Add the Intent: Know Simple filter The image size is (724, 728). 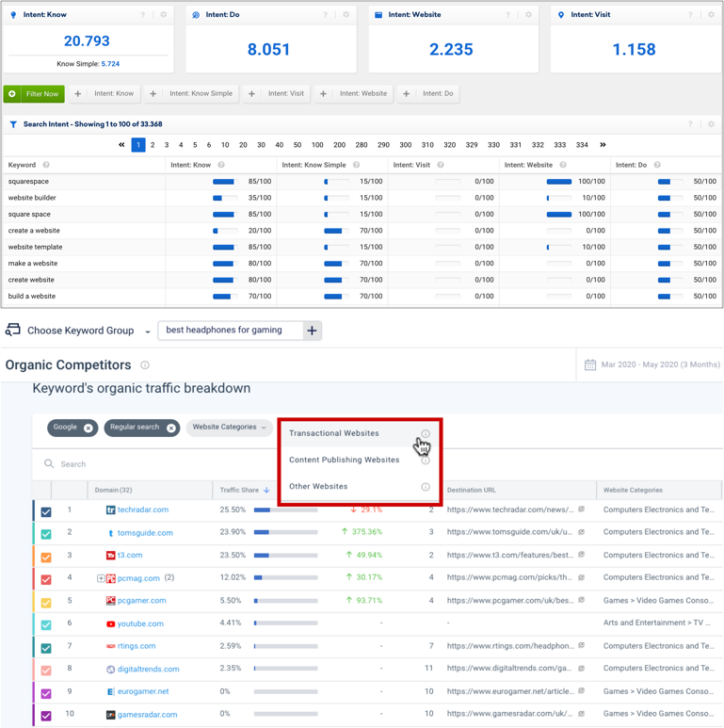pyautogui.click(x=192, y=94)
